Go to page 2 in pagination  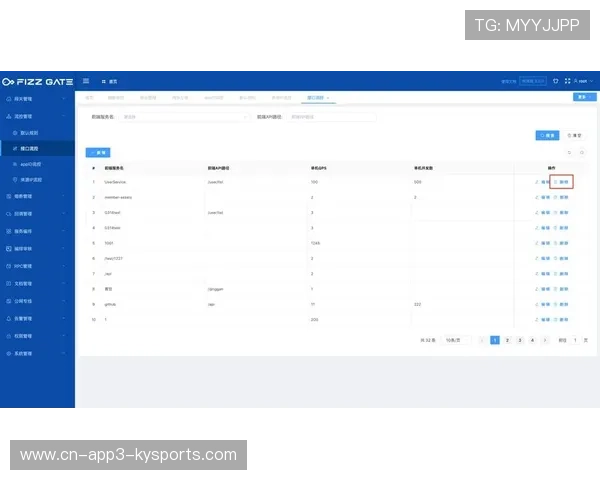(x=507, y=340)
